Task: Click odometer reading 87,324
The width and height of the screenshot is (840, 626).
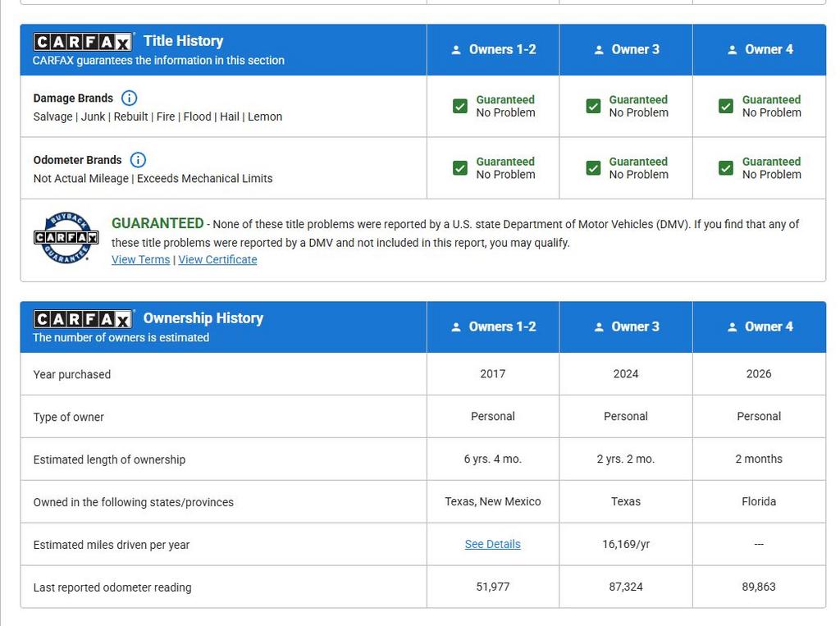Action: coord(626,587)
